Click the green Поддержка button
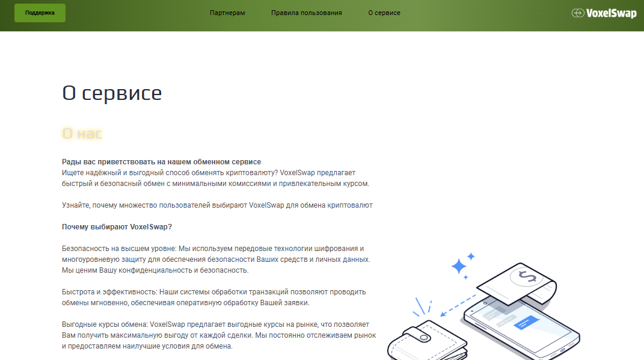 pyautogui.click(x=40, y=13)
